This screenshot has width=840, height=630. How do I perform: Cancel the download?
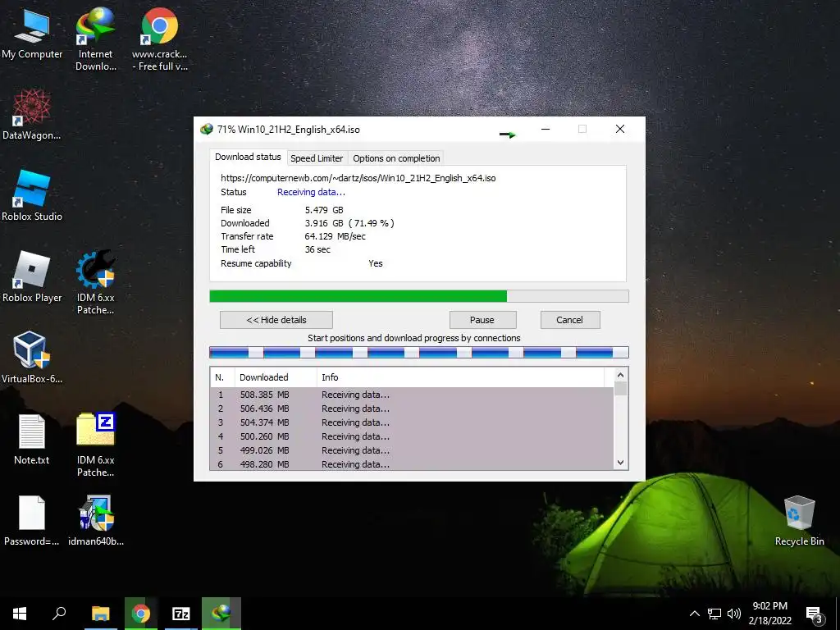coord(569,320)
